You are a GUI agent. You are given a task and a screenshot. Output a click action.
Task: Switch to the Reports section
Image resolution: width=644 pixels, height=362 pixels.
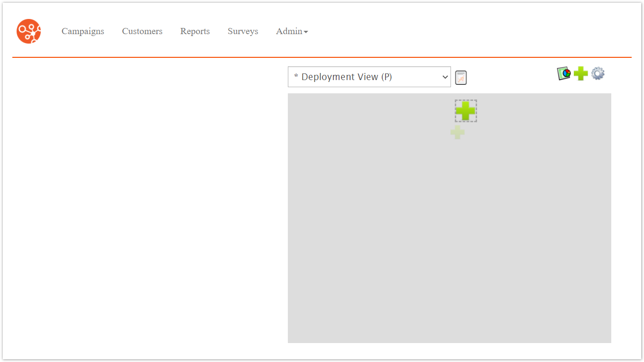(195, 31)
